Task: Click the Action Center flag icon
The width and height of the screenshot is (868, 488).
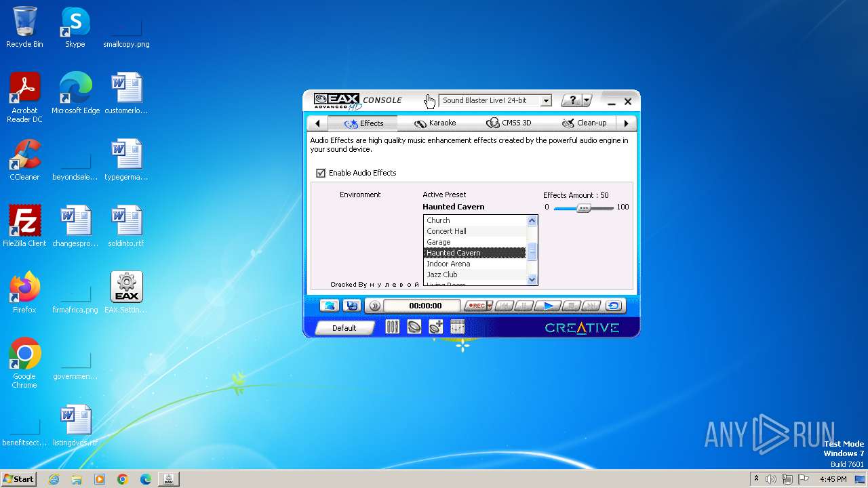Action: point(804,479)
